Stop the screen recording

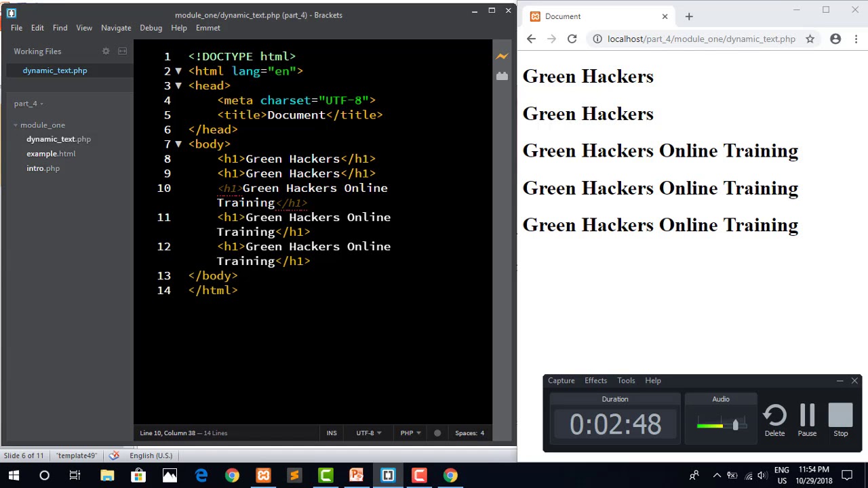pyautogui.click(x=840, y=421)
